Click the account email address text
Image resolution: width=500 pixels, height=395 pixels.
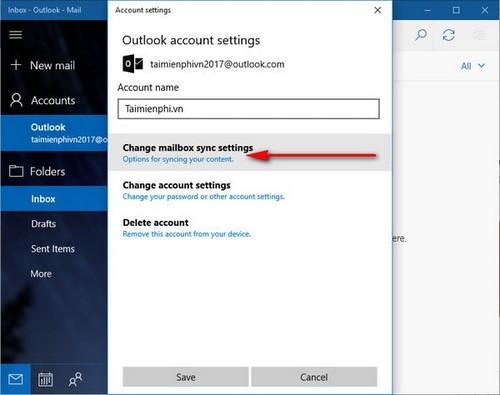[217, 64]
